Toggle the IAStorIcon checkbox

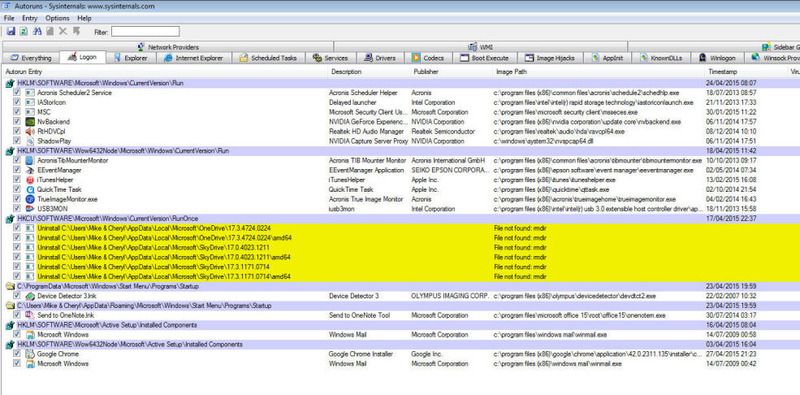tap(17, 103)
